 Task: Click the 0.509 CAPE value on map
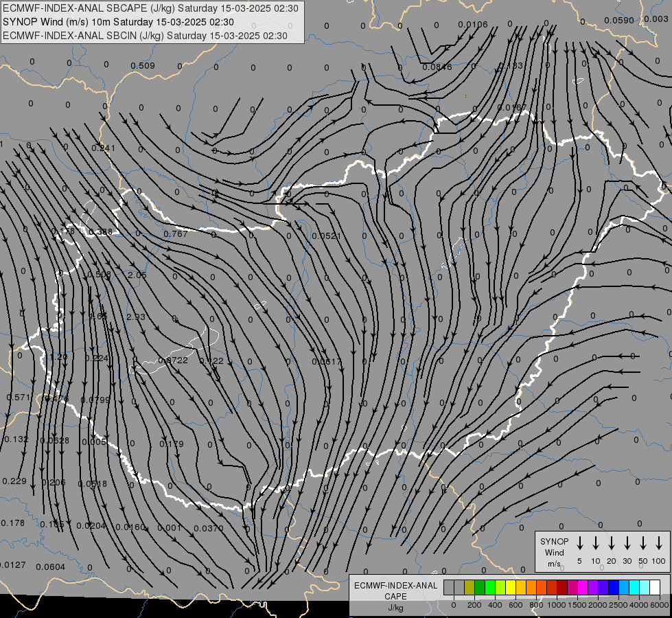(143, 66)
